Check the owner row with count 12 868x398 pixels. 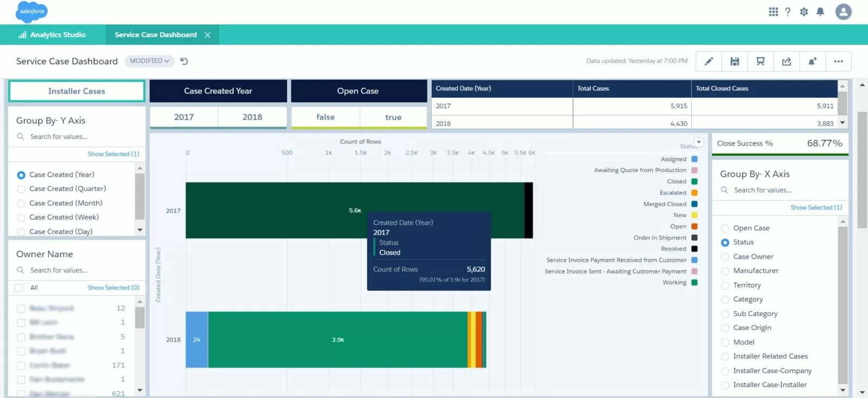tap(21, 308)
